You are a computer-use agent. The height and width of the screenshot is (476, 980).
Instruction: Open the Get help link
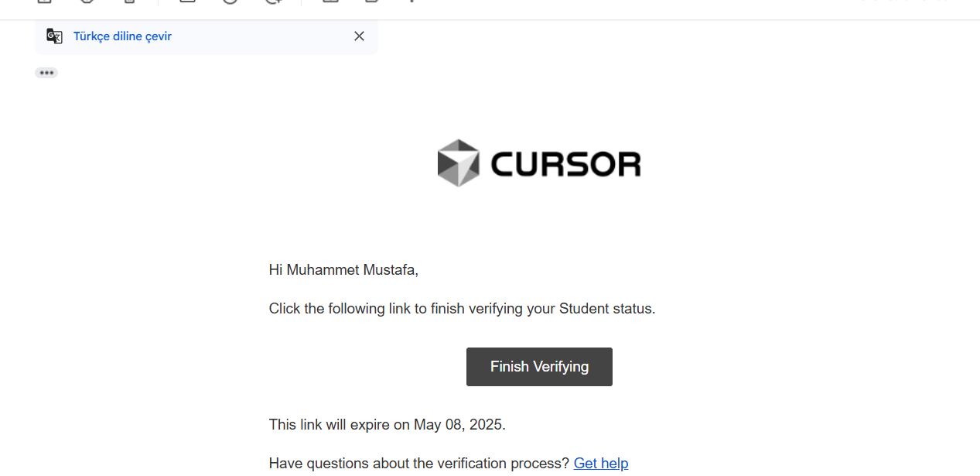[x=600, y=463]
